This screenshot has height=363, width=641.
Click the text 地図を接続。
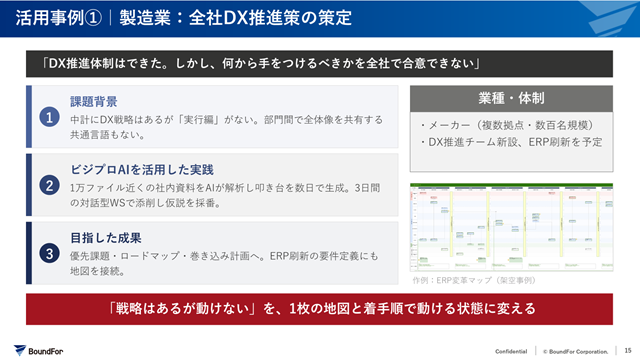98,271
